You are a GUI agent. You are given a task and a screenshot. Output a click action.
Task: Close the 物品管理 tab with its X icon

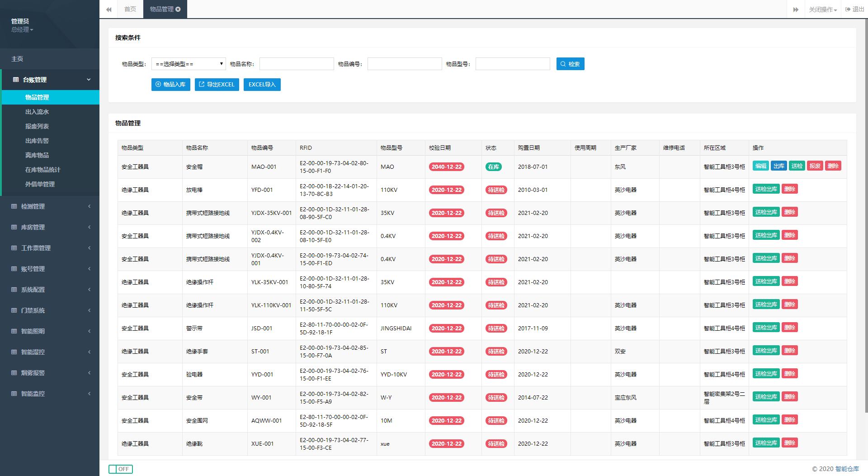point(178,9)
